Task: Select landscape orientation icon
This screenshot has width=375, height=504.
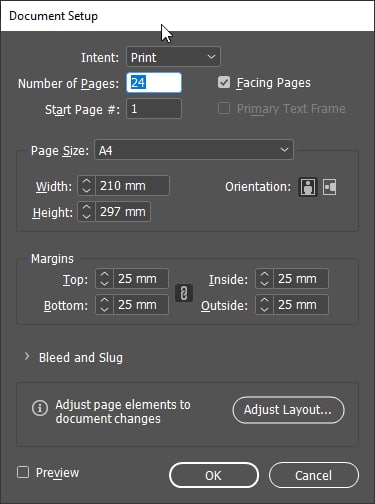Action: click(330, 187)
